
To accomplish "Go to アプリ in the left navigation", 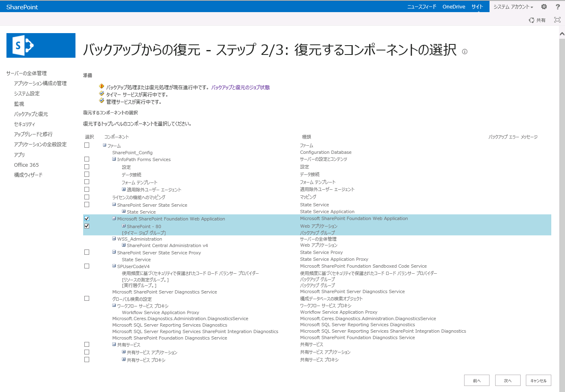I will [x=19, y=155].
